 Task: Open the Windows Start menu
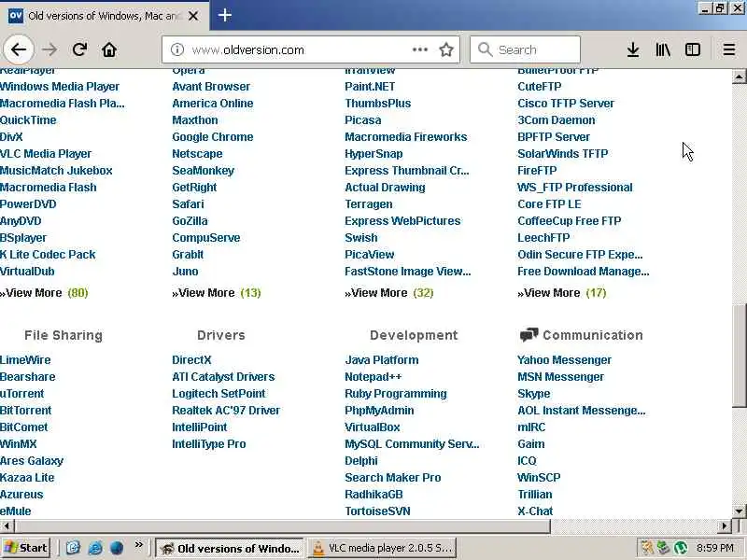(x=26, y=548)
